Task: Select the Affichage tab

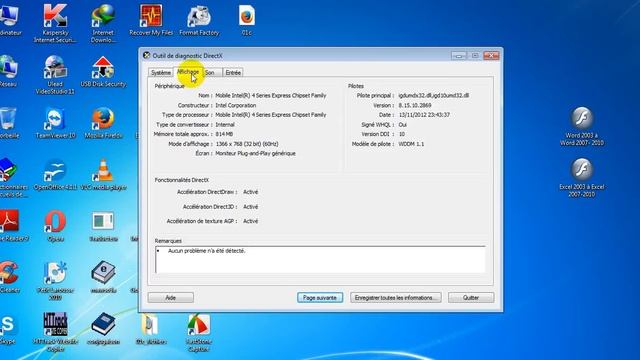Action: tap(188, 72)
